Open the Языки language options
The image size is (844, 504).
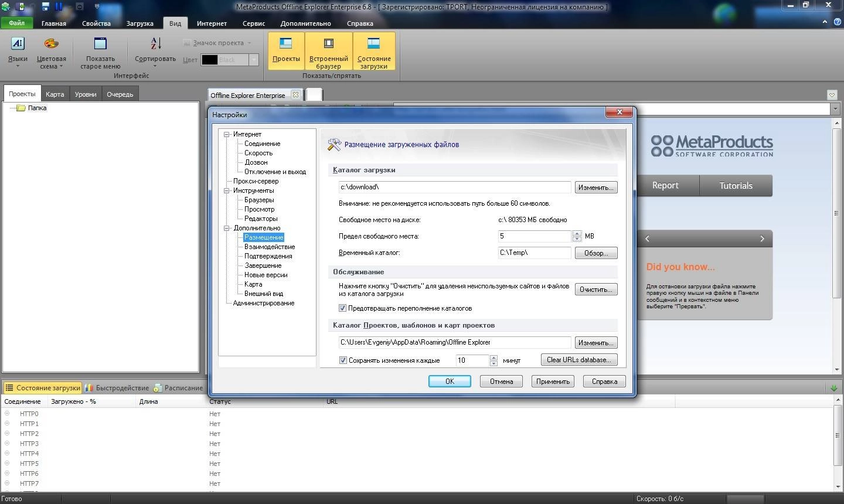(18, 52)
